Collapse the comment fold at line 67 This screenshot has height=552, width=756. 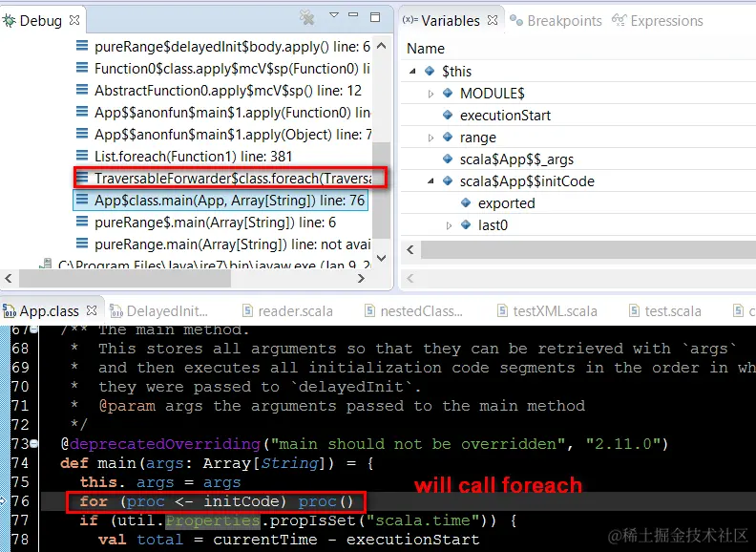33,329
